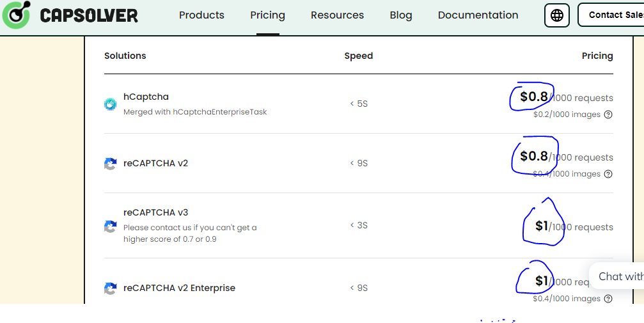644x323 pixels.
Task: Click the reCAPTCHA v3 logo icon
Action: (x=111, y=226)
